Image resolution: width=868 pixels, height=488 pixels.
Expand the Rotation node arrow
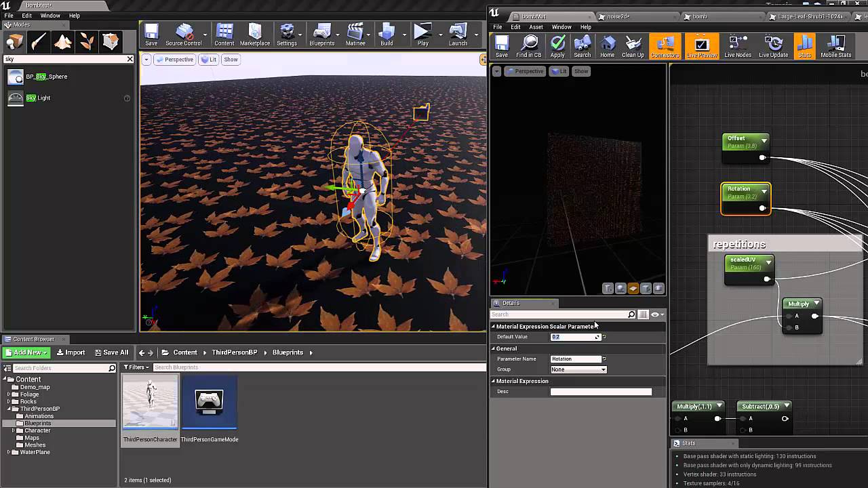[x=764, y=192]
